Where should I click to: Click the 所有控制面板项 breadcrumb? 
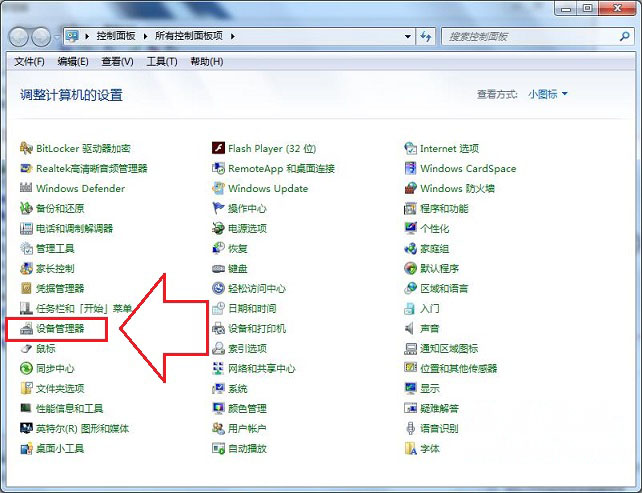(189, 36)
